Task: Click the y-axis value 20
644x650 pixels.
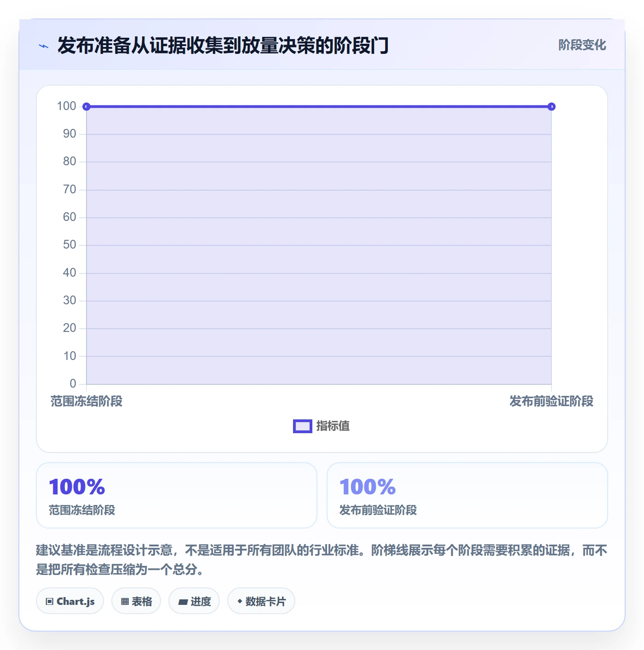Action: click(69, 328)
